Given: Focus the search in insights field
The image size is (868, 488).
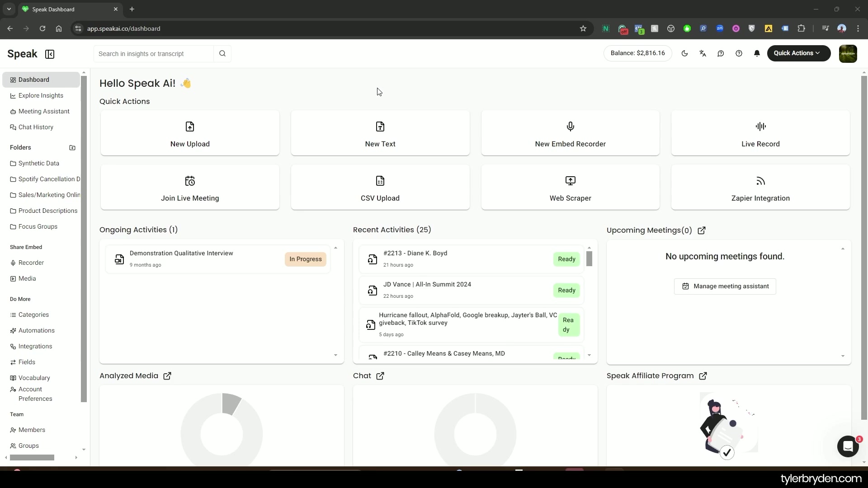Looking at the screenshot, I should pyautogui.click(x=154, y=54).
